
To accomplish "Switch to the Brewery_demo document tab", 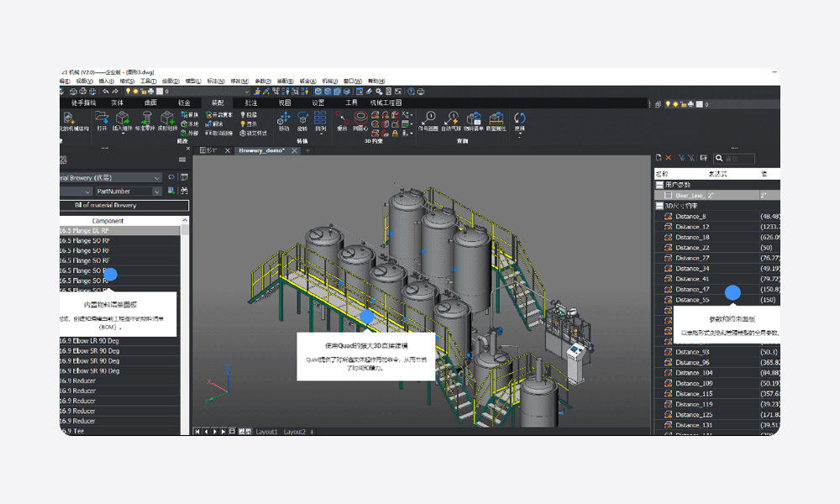I will click(x=261, y=150).
